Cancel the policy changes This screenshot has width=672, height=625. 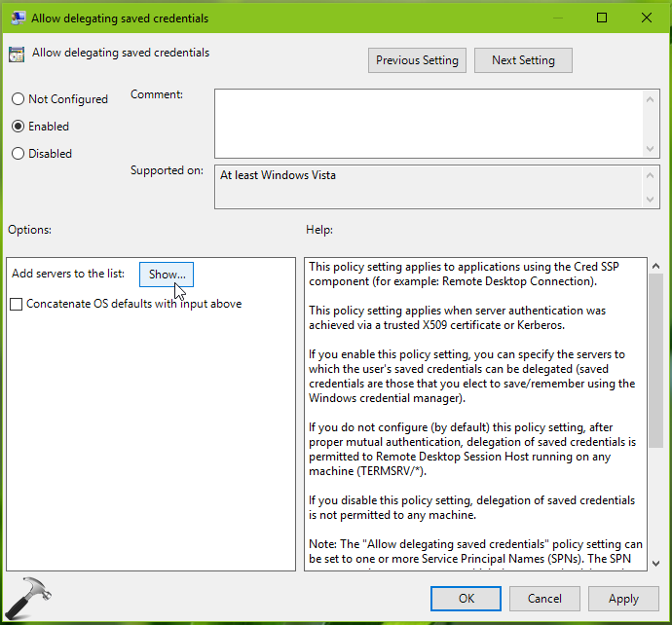click(x=544, y=599)
